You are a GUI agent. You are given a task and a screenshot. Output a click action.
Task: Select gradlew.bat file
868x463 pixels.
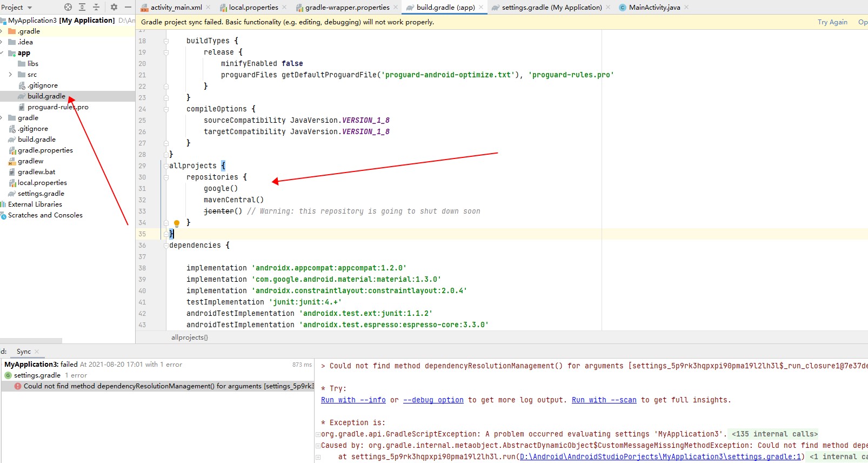pyautogui.click(x=36, y=171)
